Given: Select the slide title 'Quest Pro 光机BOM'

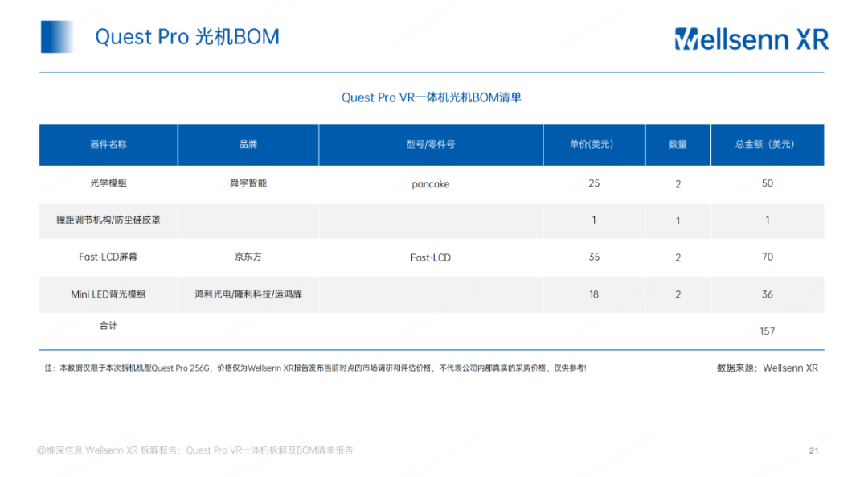Looking at the screenshot, I should pyautogui.click(x=187, y=37).
